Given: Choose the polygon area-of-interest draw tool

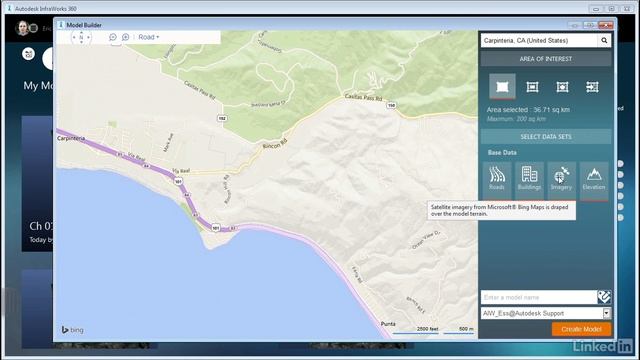Looking at the screenshot, I should (x=562, y=87).
